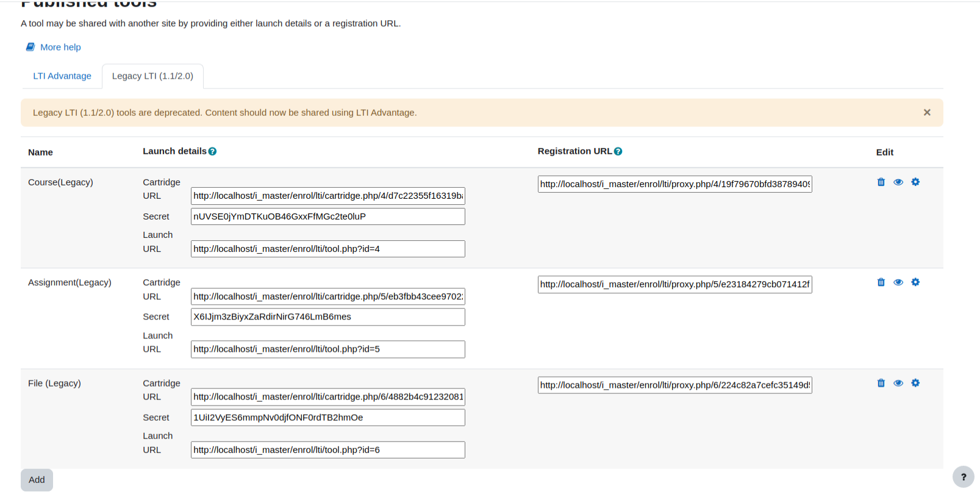Image resolution: width=980 pixels, height=500 pixels.
Task: Click the Assignment(Legacy) name cell
Action: coord(70,282)
